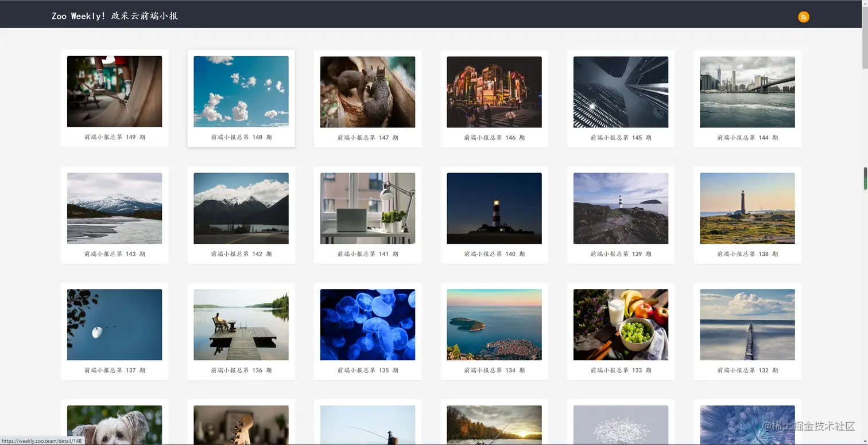
Task: Click the caption 前端小报总第 139 期
Action: (x=621, y=254)
